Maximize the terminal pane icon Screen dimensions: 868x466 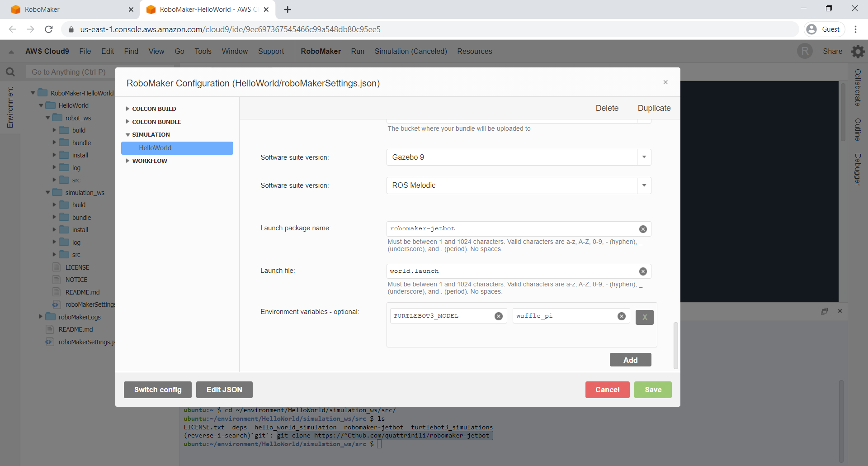(824, 311)
